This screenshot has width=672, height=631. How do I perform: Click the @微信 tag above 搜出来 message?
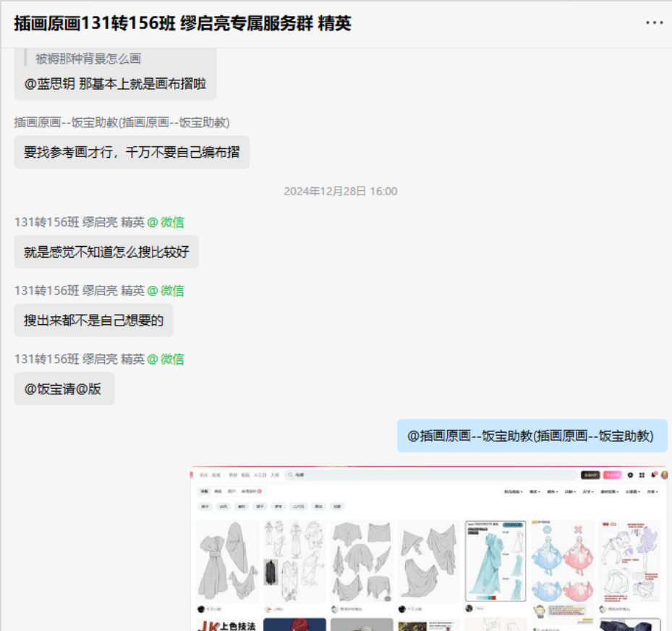click(166, 290)
